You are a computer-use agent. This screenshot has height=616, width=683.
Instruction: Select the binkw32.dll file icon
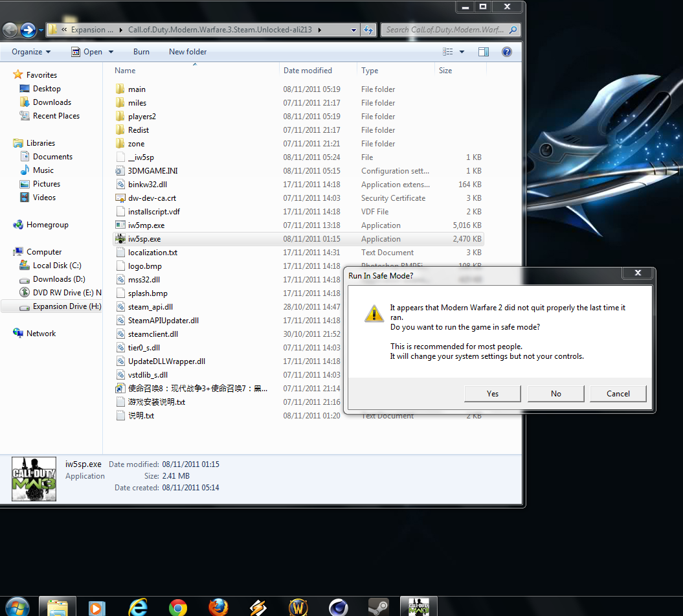[x=120, y=185]
